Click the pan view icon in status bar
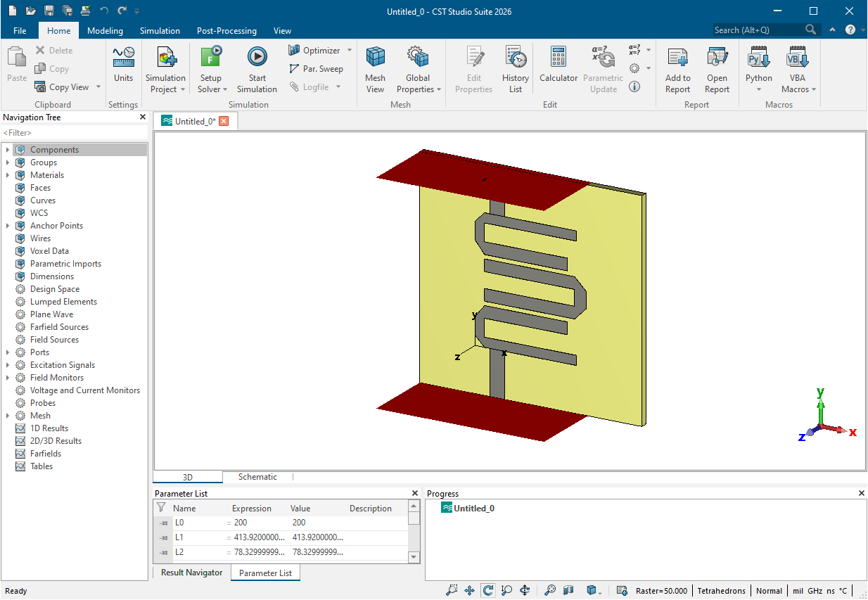The height and width of the screenshot is (600, 868). click(470, 591)
